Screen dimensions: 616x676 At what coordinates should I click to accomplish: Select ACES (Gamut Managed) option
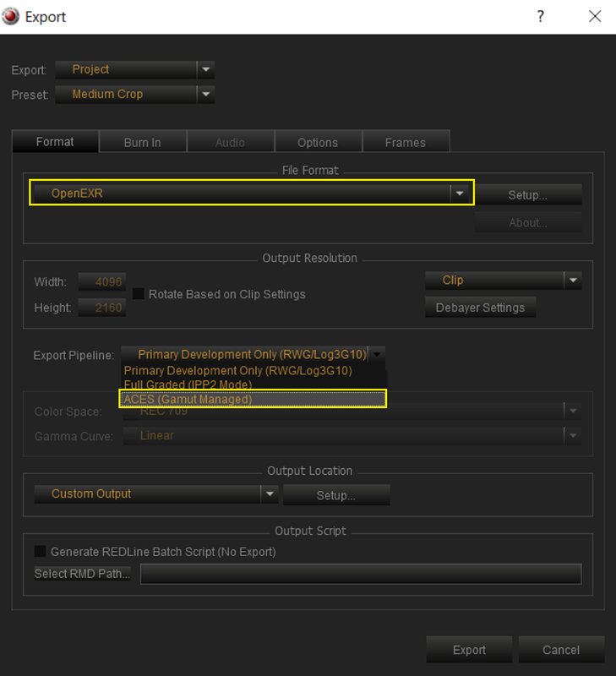(253, 399)
